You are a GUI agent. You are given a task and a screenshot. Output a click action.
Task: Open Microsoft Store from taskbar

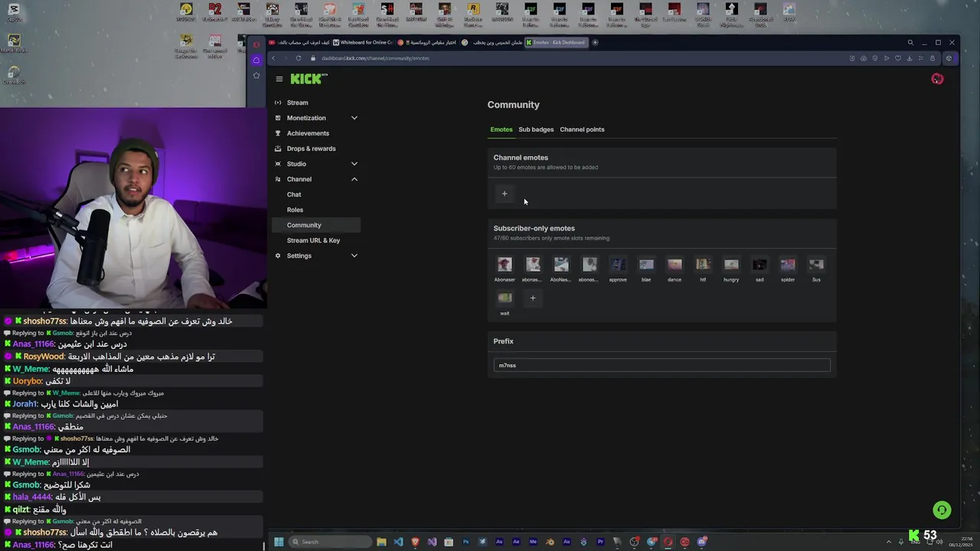point(449,542)
